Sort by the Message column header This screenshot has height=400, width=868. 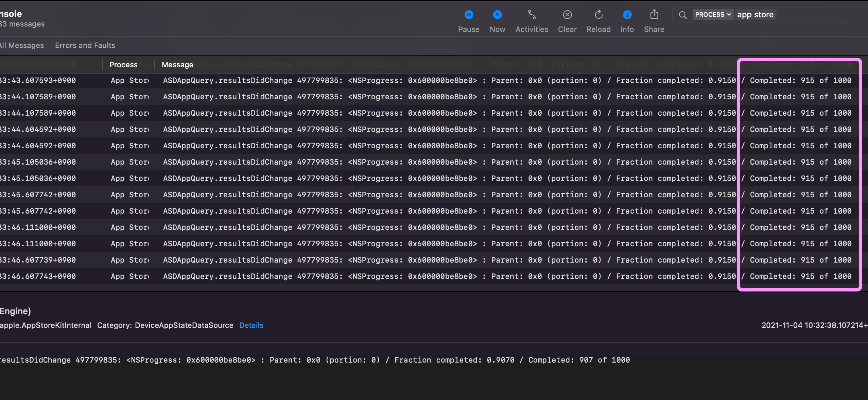177,65
